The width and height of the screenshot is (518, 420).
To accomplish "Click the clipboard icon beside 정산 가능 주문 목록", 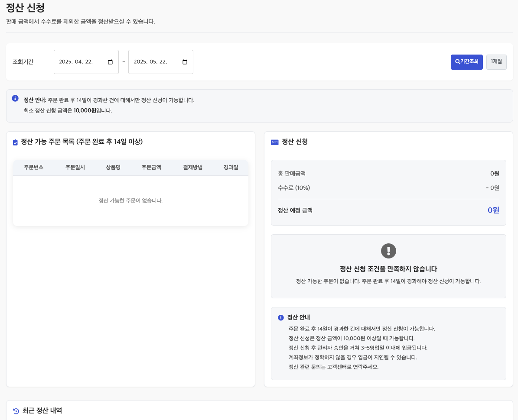I will (x=15, y=142).
